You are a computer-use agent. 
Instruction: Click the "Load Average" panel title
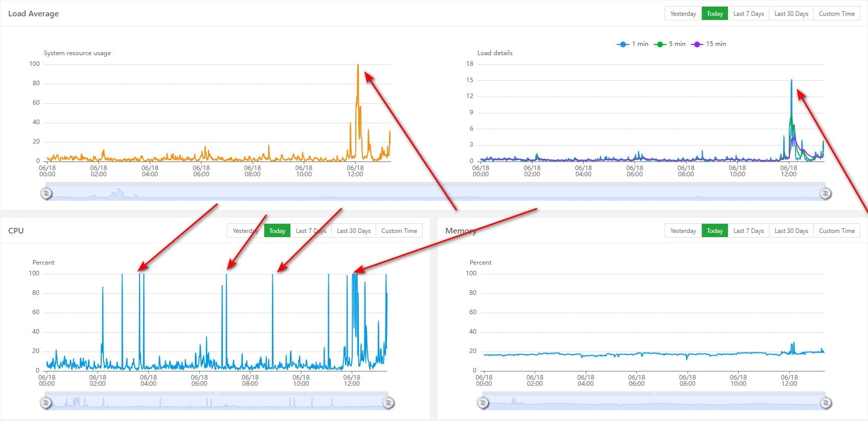[33, 14]
